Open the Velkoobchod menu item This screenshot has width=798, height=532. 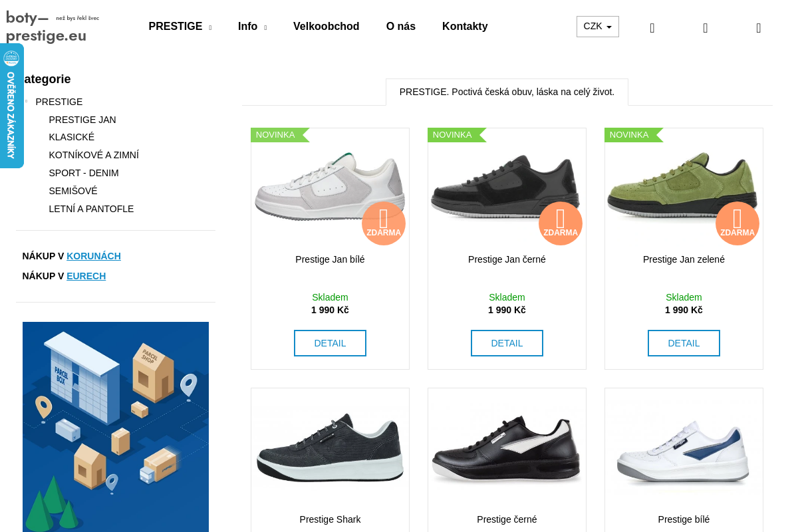click(x=326, y=27)
